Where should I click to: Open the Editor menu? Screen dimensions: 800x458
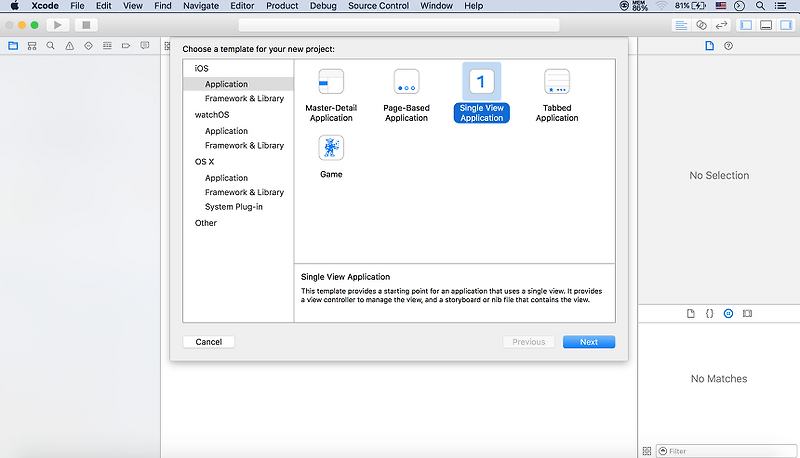(242, 6)
